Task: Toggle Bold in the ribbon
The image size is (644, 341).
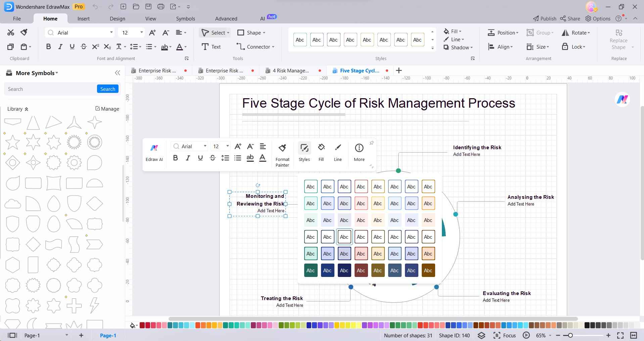Action: [x=48, y=47]
